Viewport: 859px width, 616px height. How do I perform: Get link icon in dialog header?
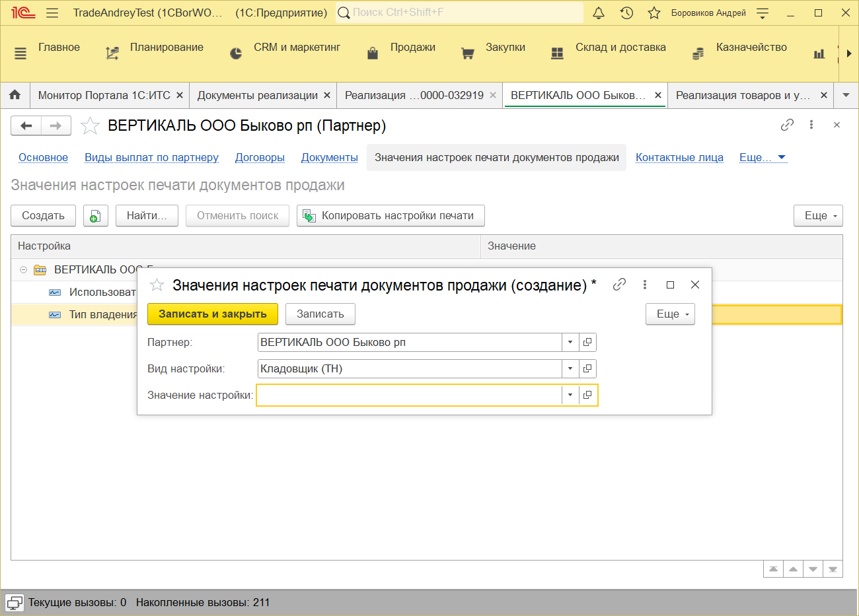[619, 285]
